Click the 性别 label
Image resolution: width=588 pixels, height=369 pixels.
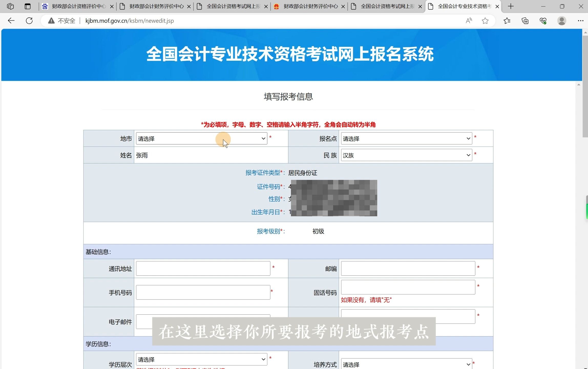click(x=277, y=199)
